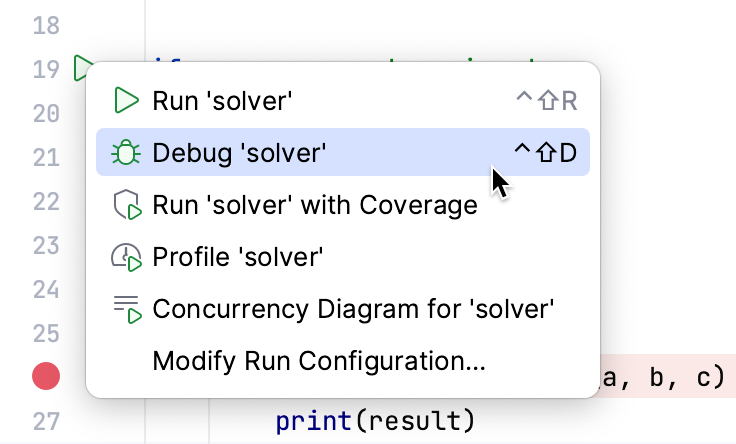Viewport: 736px width, 444px height.
Task: Select Run 'solver' with Coverage
Action: tap(315, 206)
